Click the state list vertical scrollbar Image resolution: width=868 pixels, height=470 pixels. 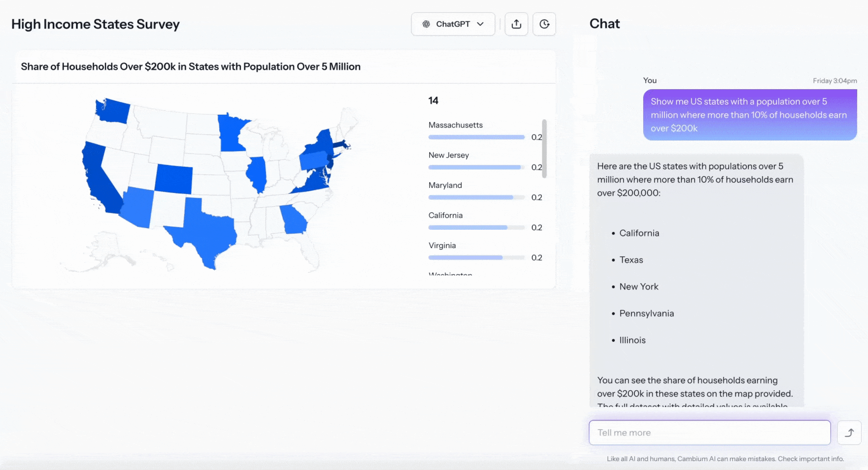coord(544,148)
